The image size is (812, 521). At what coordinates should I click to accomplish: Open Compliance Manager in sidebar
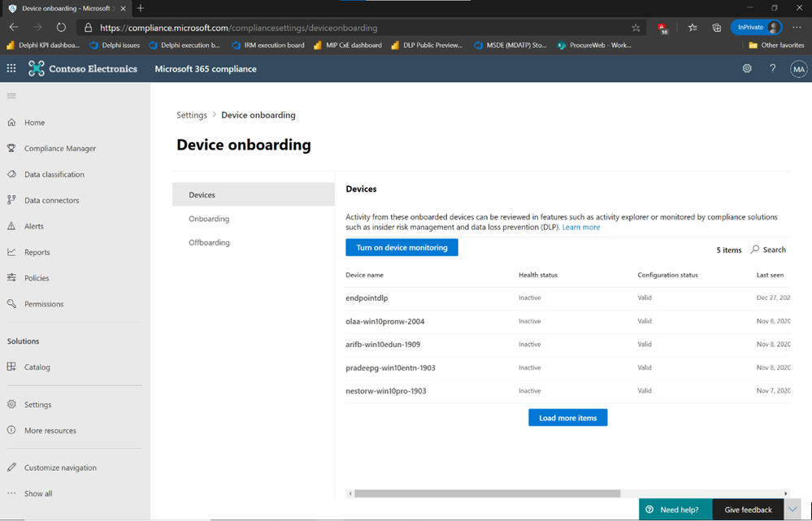point(60,148)
